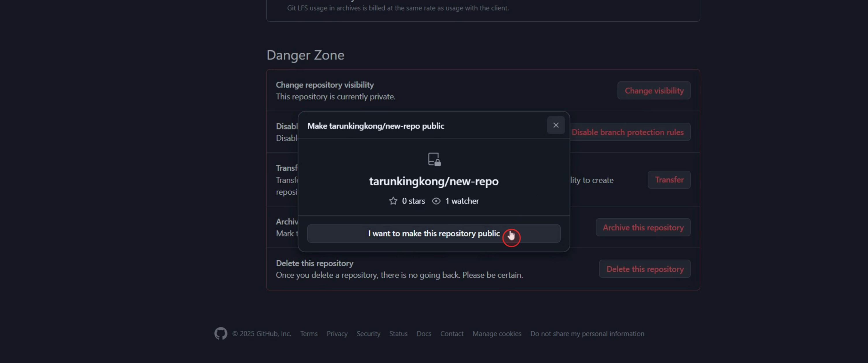868x363 pixels.
Task: Click the private repo lock icon
Action: tap(434, 159)
